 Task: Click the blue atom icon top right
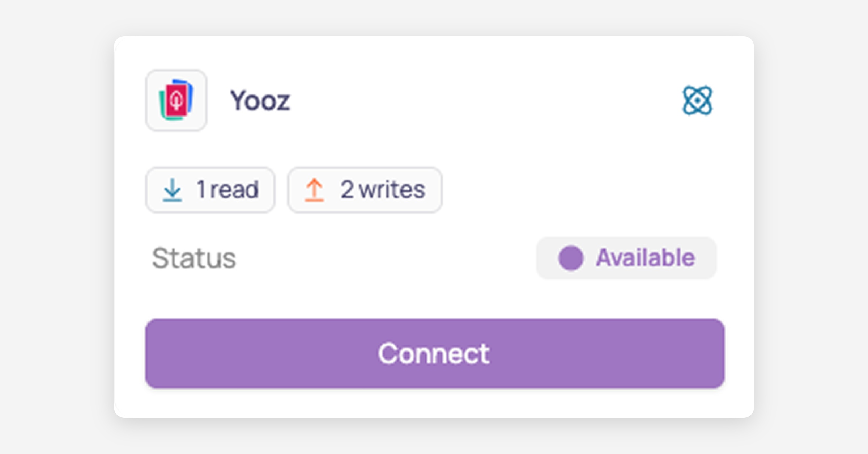pos(697,101)
